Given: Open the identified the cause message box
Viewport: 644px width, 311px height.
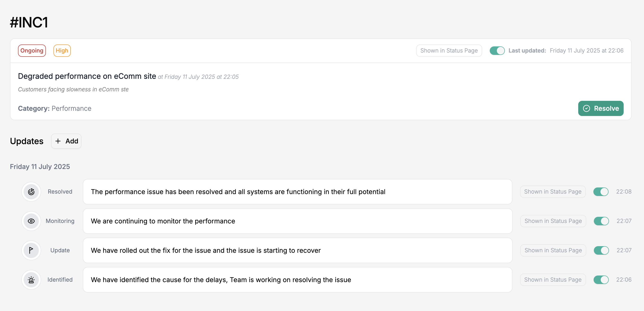Looking at the screenshot, I should [x=297, y=280].
